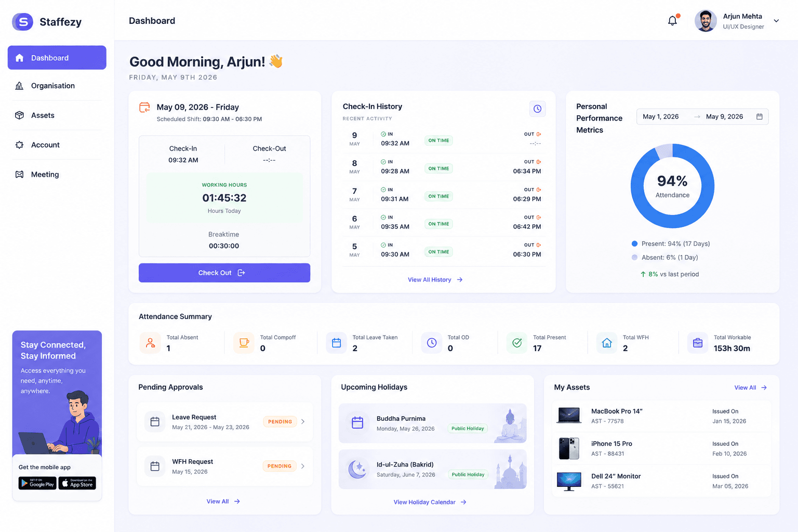This screenshot has width=798, height=532.
Task: Click the IN check icon for 8 May
Action: coord(383,162)
